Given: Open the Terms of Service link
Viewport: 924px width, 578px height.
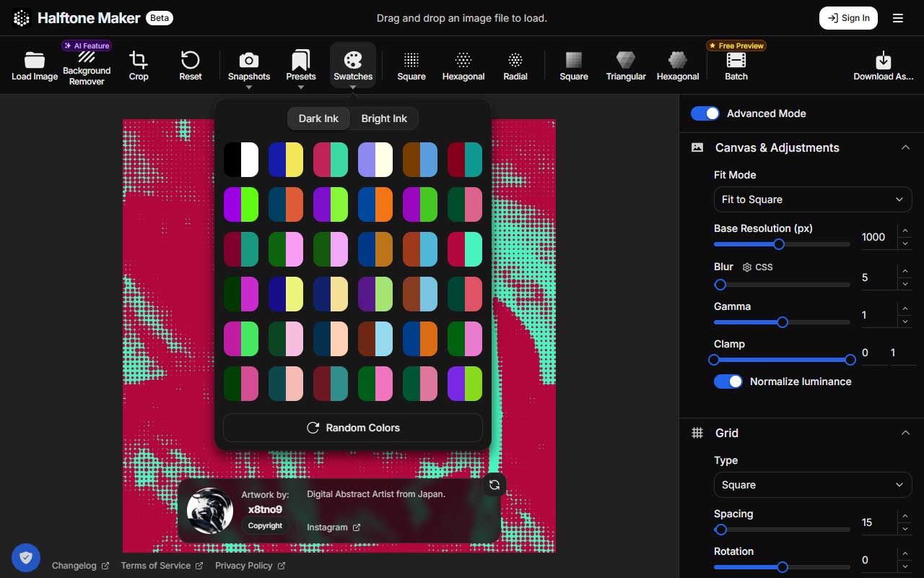Looking at the screenshot, I should [162, 566].
